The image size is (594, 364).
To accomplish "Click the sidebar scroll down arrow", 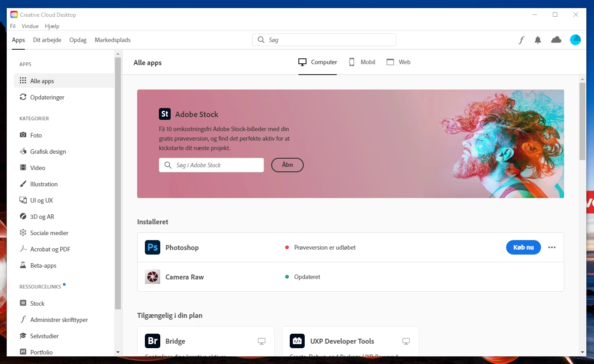I will [x=118, y=352].
